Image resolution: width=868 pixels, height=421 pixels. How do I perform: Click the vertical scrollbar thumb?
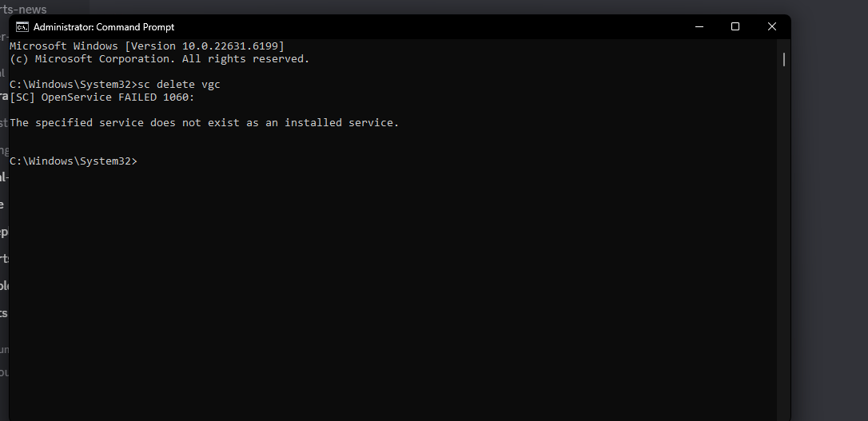pyautogui.click(x=784, y=59)
